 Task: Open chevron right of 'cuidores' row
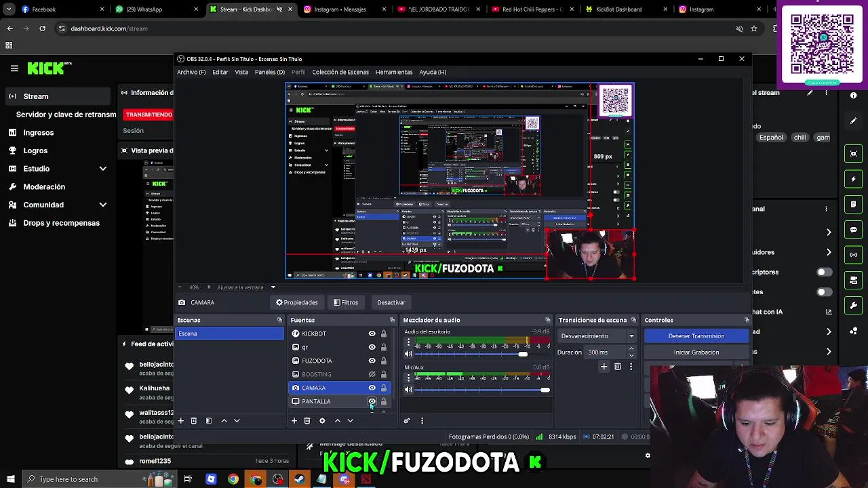tap(829, 252)
